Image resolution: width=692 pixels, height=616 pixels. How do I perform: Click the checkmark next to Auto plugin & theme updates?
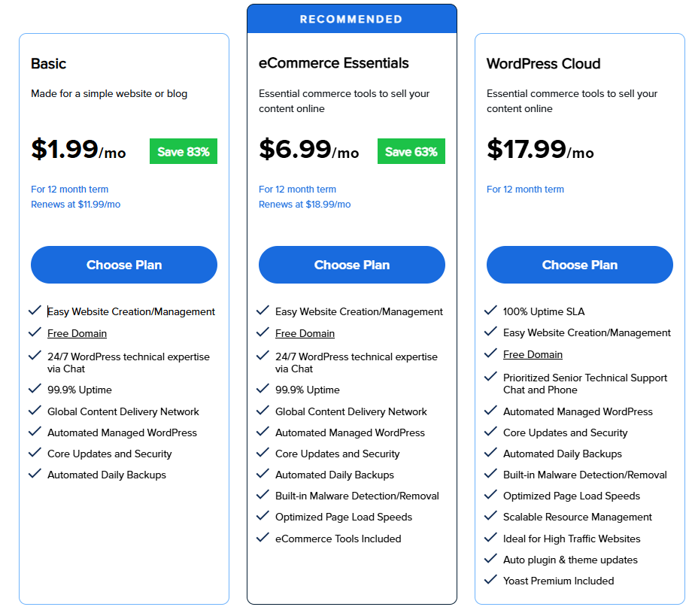[x=490, y=559]
